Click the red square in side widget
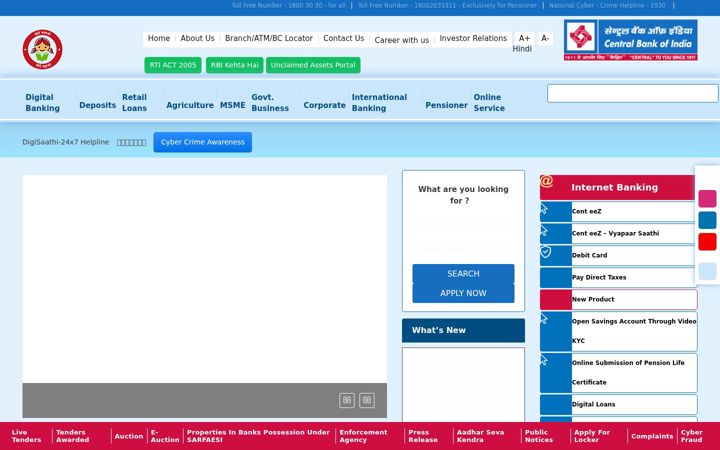Image resolution: width=720 pixels, height=450 pixels. coord(707,242)
